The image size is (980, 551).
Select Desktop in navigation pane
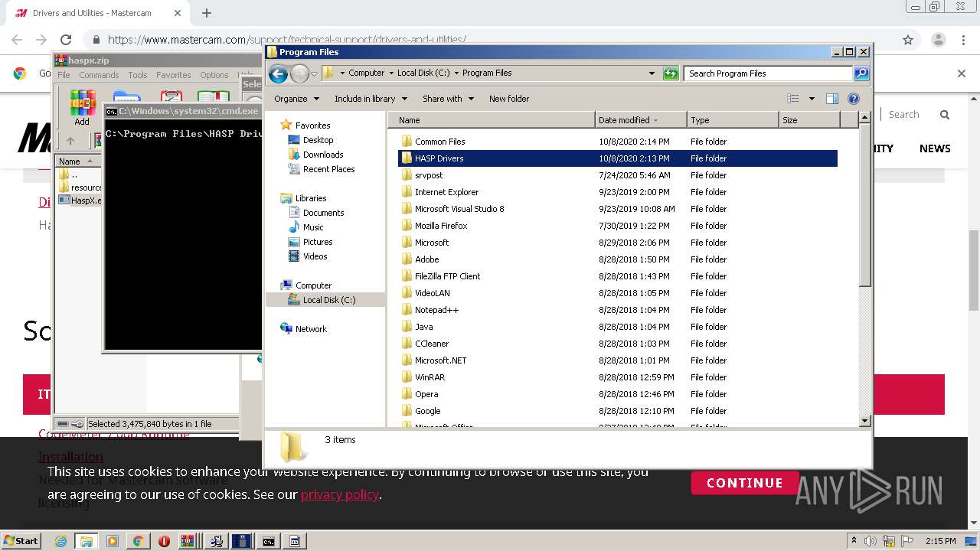point(318,140)
